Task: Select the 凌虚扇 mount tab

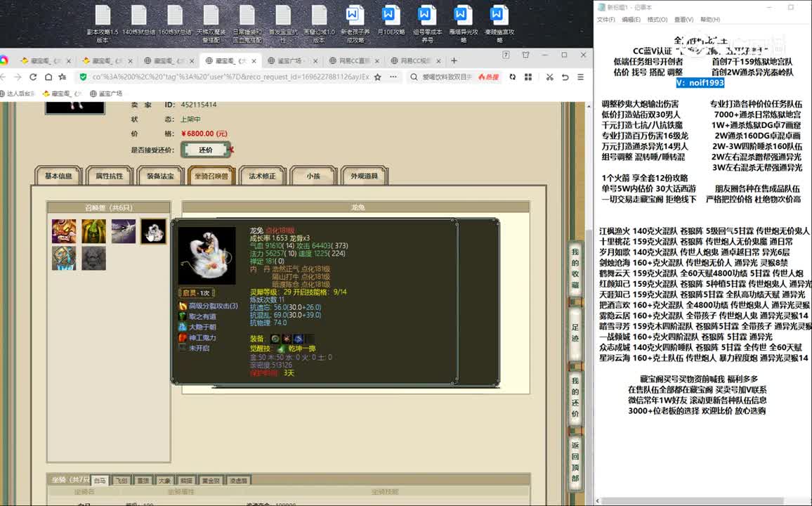Action: coord(238,481)
